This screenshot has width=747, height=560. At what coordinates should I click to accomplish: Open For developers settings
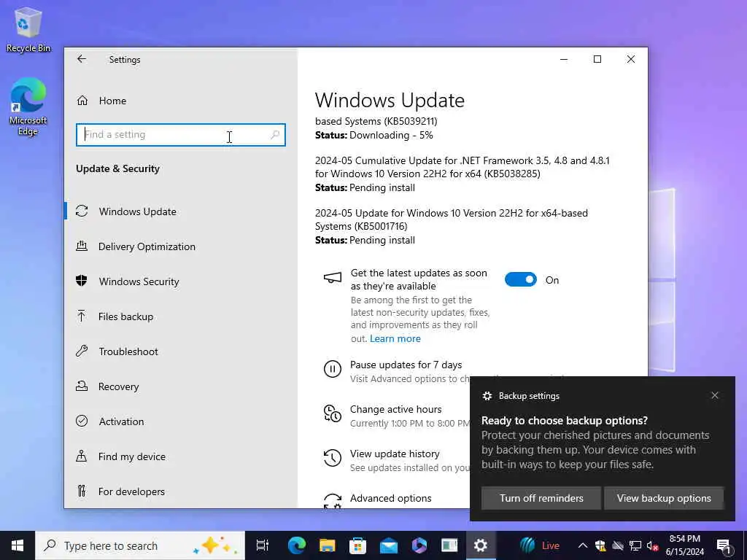(131, 491)
